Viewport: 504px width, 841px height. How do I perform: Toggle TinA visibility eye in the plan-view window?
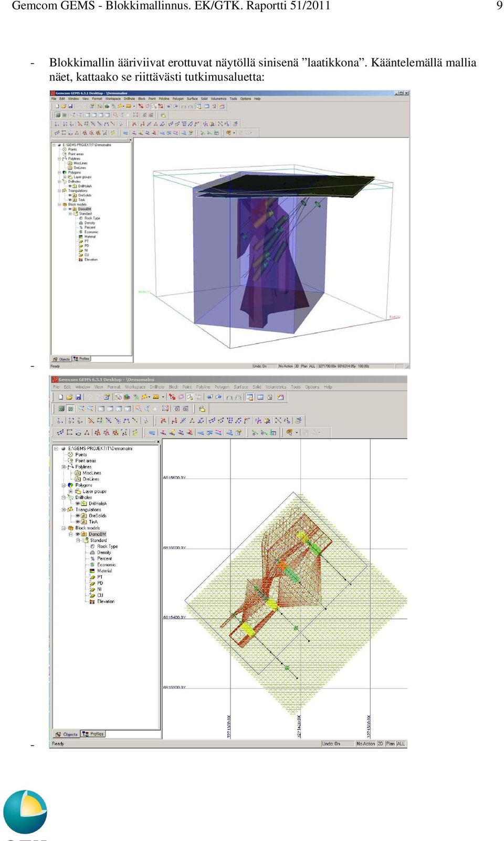[x=78, y=522]
